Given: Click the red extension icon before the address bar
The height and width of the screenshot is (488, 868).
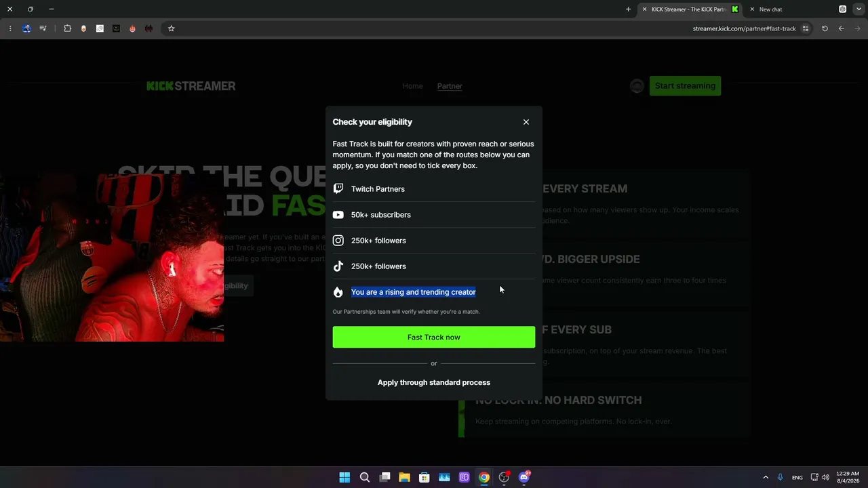Looking at the screenshot, I should 149,28.
